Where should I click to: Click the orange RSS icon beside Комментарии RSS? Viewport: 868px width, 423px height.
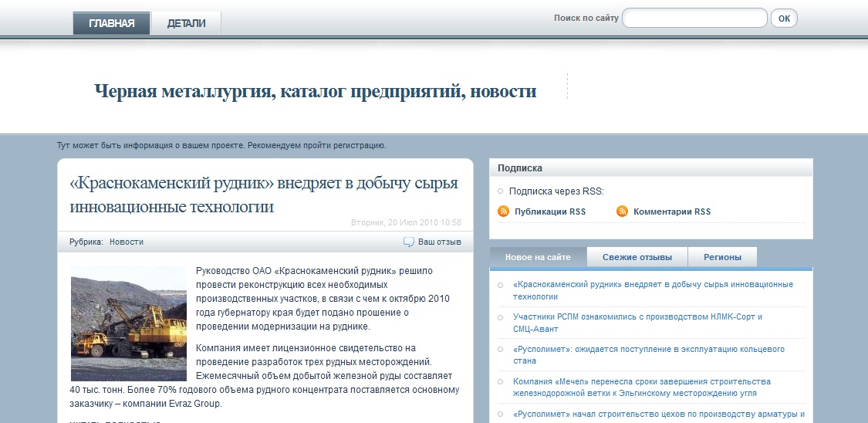(x=622, y=211)
